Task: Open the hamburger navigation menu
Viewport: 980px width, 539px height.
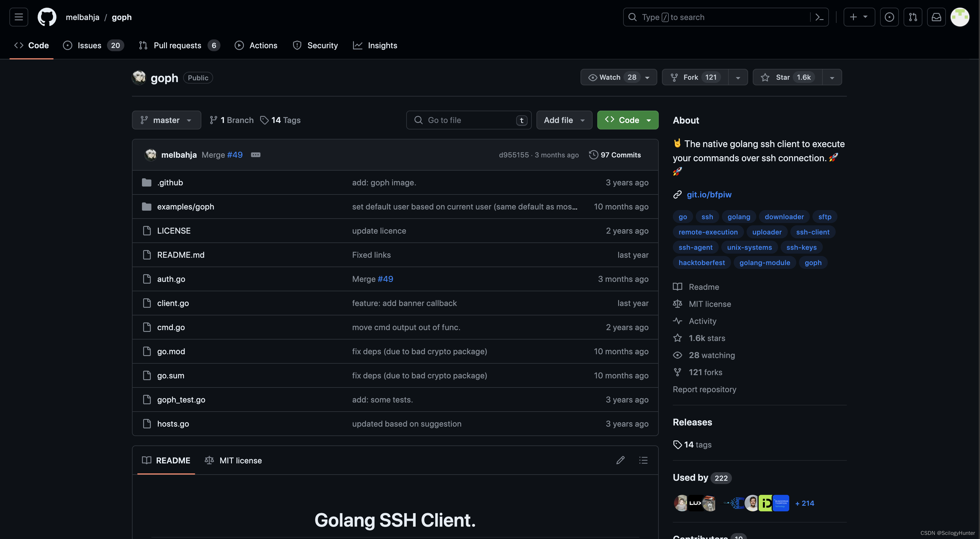Action: point(19,17)
